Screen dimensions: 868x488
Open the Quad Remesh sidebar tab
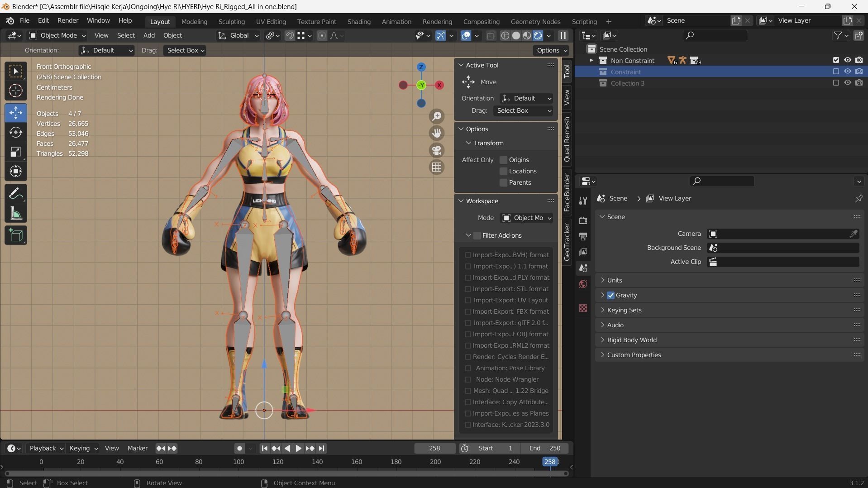point(567,139)
